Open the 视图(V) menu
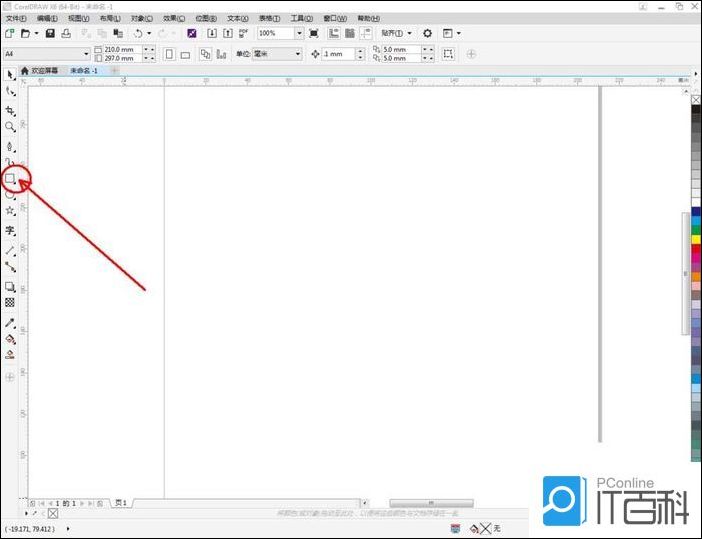 (78, 18)
